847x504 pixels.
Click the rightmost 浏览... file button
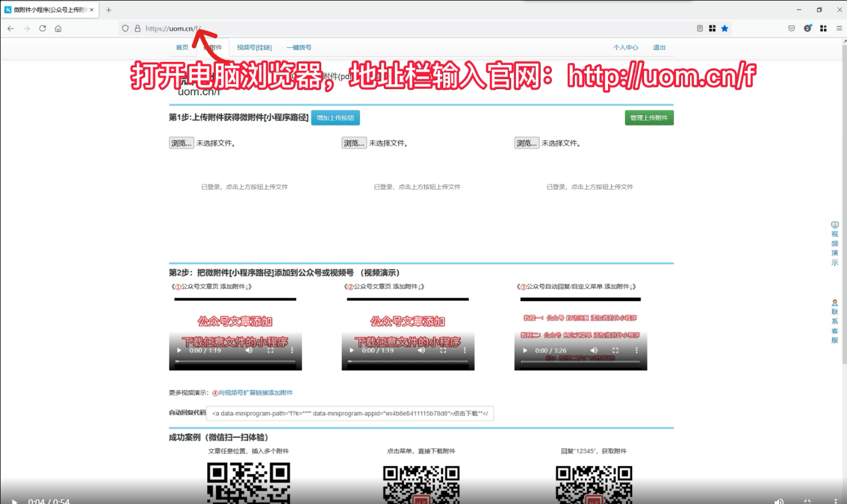[x=526, y=143]
